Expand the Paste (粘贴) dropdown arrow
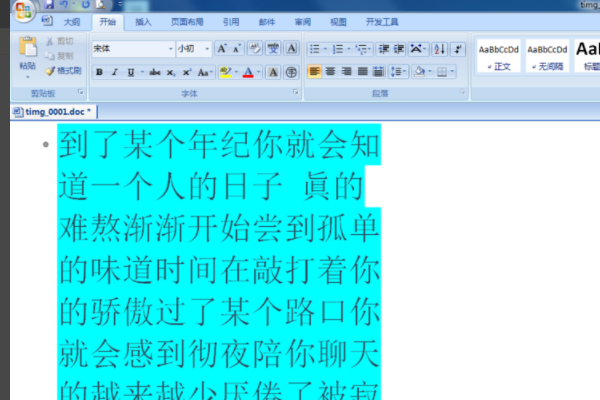 click(28, 77)
